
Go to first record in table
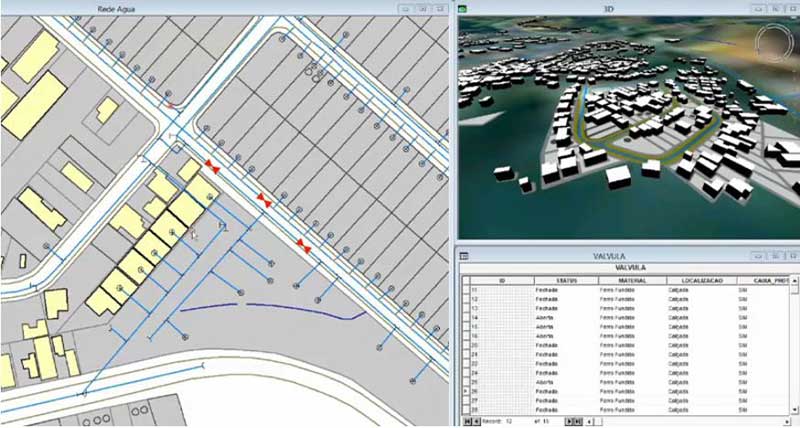(x=465, y=421)
